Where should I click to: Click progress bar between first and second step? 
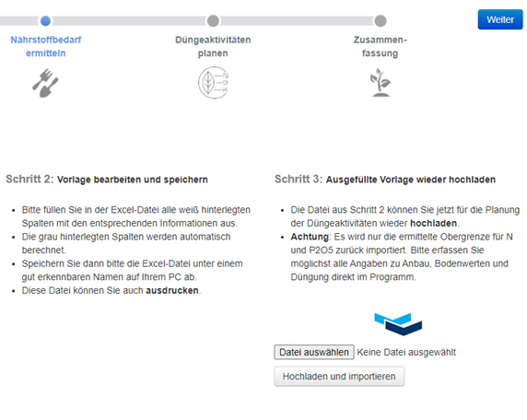(x=129, y=21)
